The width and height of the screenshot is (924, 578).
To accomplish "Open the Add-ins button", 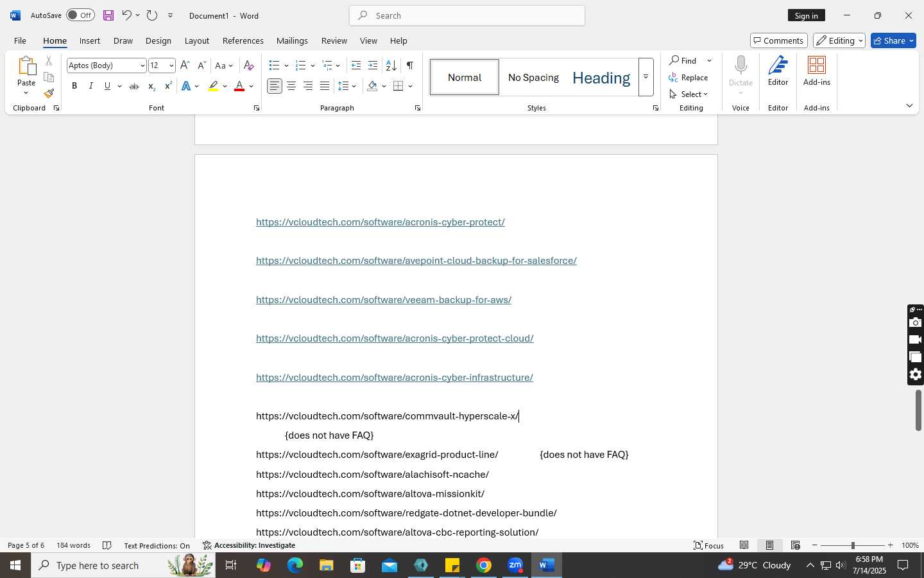I will point(817,71).
